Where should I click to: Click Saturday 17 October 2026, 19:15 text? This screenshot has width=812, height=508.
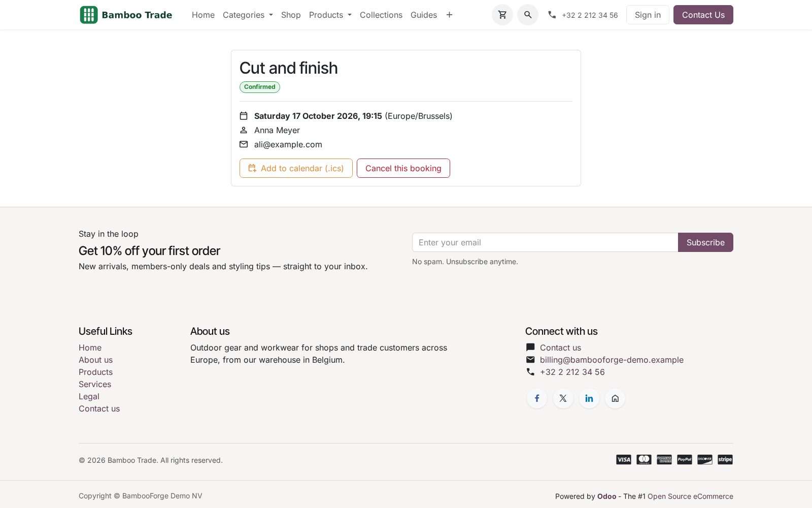coord(318,116)
